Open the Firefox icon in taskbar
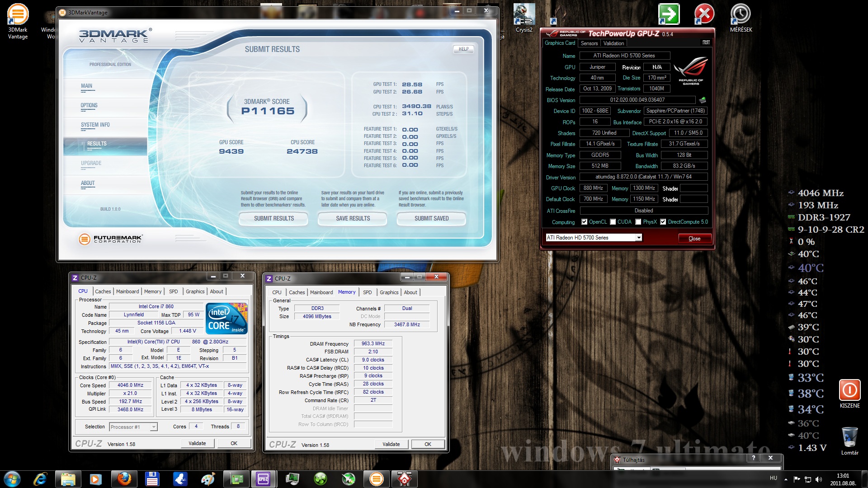This screenshot has height=488, width=868. (x=124, y=479)
